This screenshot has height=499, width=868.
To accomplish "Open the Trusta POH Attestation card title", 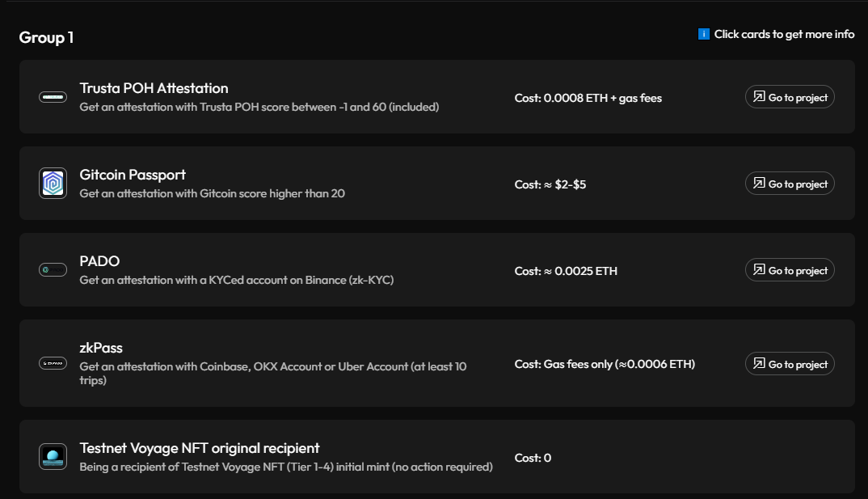I will click(x=154, y=88).
